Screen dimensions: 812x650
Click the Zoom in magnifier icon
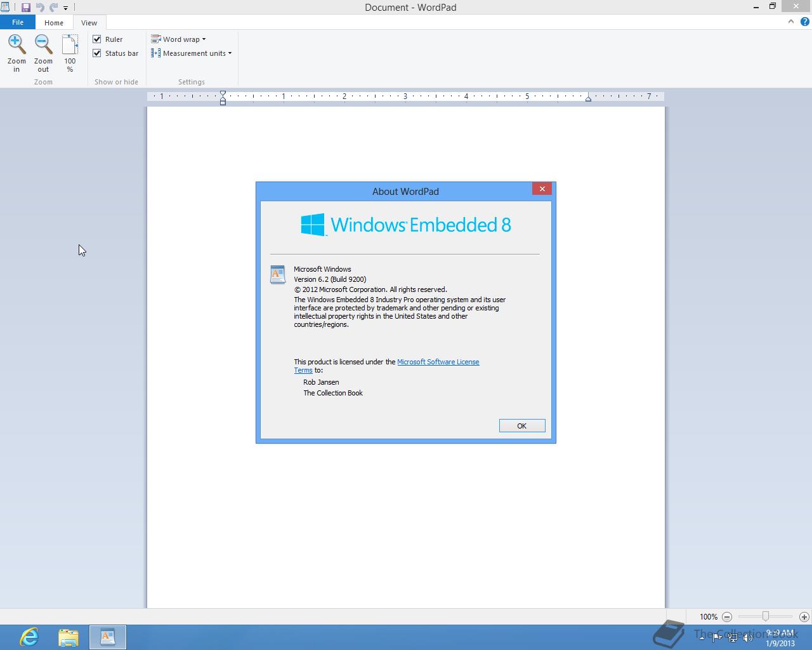point(16,44)
